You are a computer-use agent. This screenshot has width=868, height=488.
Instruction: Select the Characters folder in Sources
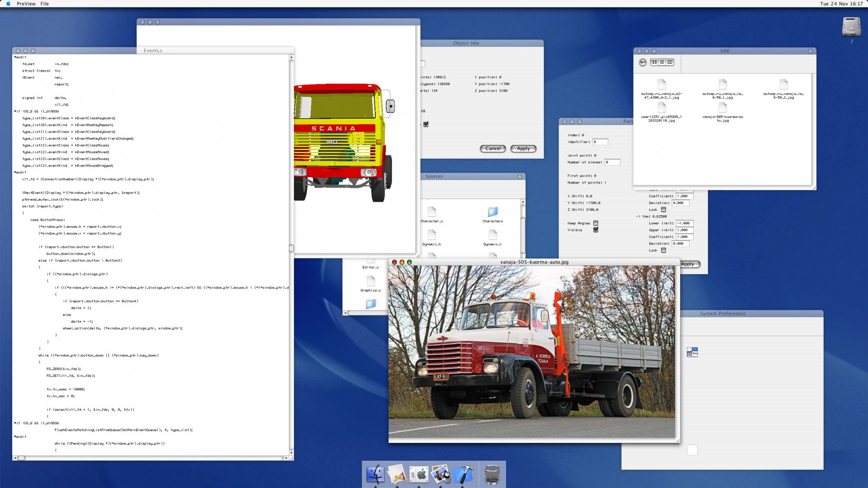click(x=493, y=212)
